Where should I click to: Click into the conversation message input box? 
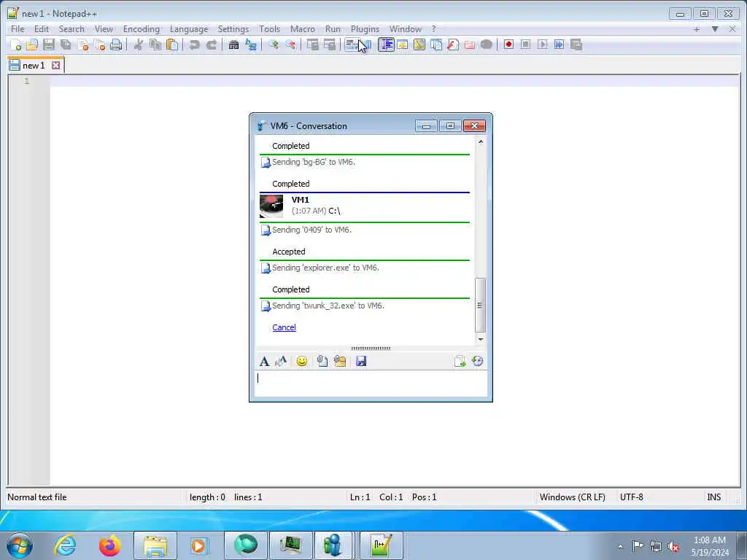pyautogui.click(x=371, y=384)
